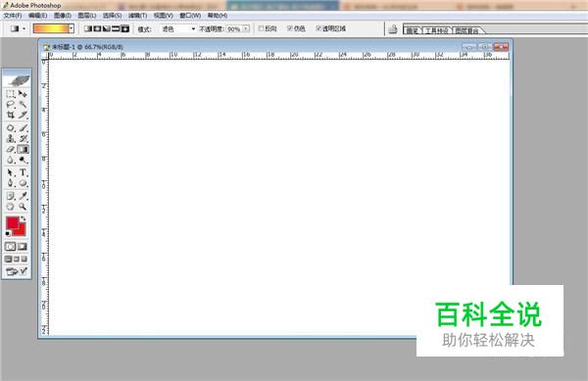Click the Radial gradient style button
Image resolution: width=588 pixels, height=381 pixels.
[x=97, y=28]
